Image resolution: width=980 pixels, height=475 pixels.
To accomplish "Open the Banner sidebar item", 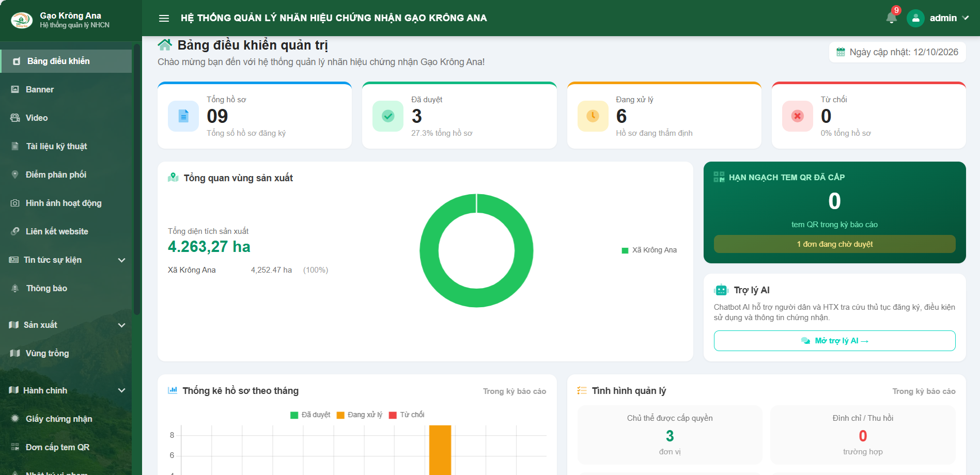I will pyautogui.click(x=66, y=89).
